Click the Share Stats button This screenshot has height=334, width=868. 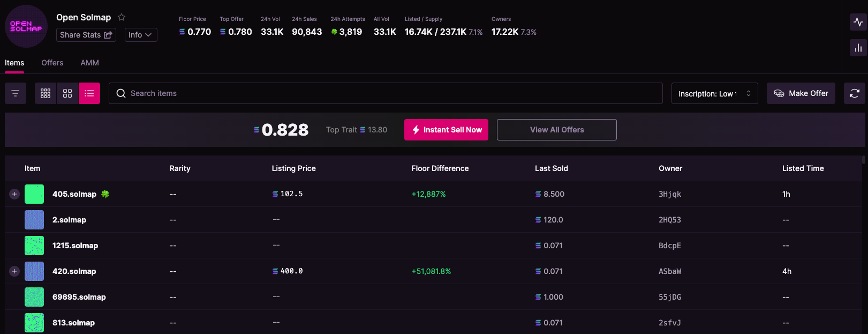pos(86,35)
